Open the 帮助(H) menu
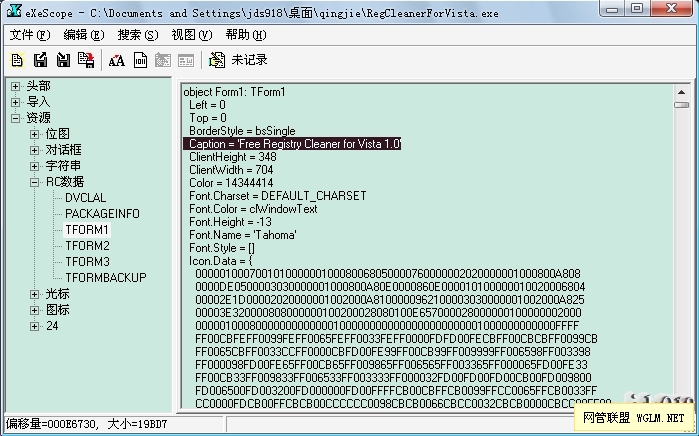Image resolution: width=699 pixels, height=436 pixels. [x=246, y=35]
